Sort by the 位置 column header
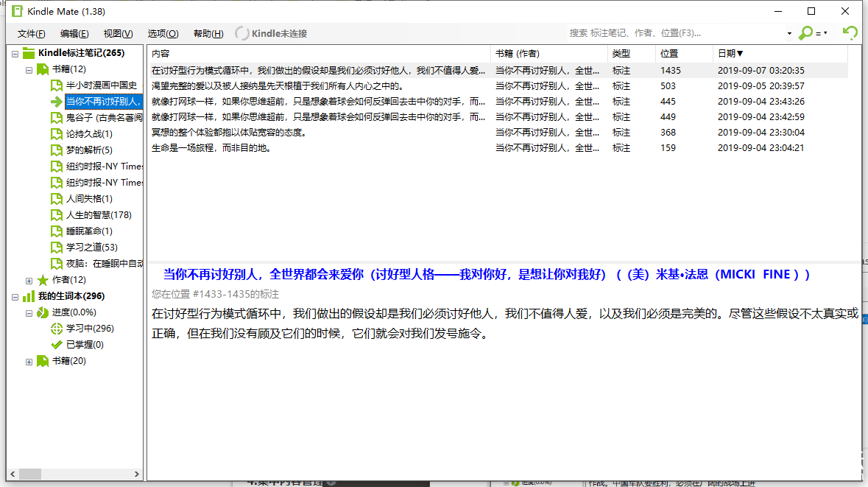 pos(684,54)
